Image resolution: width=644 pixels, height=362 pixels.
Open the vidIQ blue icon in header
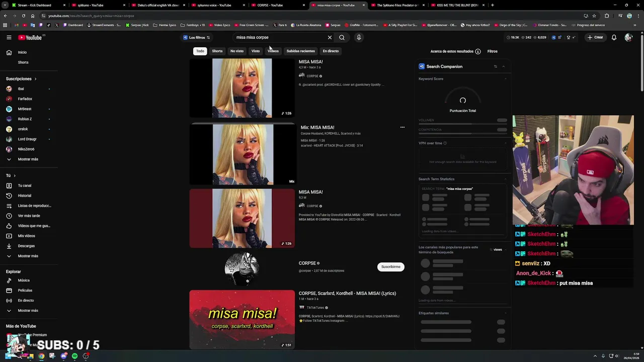click(x=554, y=37)
